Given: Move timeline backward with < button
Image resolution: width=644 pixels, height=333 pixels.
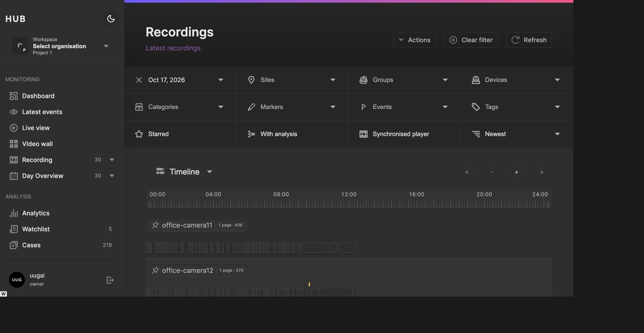Looking at the screenshot, I should point(467,172).
